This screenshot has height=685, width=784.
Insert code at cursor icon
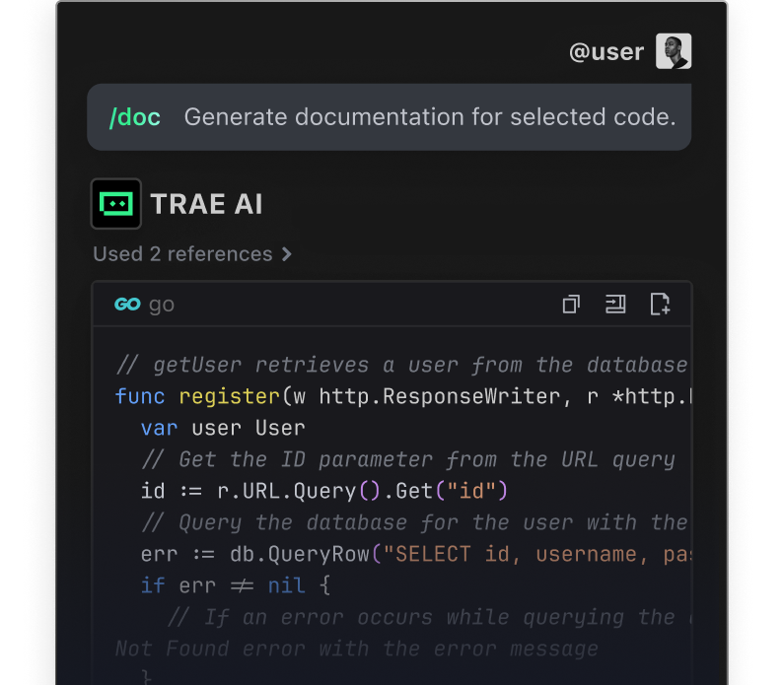615,305
